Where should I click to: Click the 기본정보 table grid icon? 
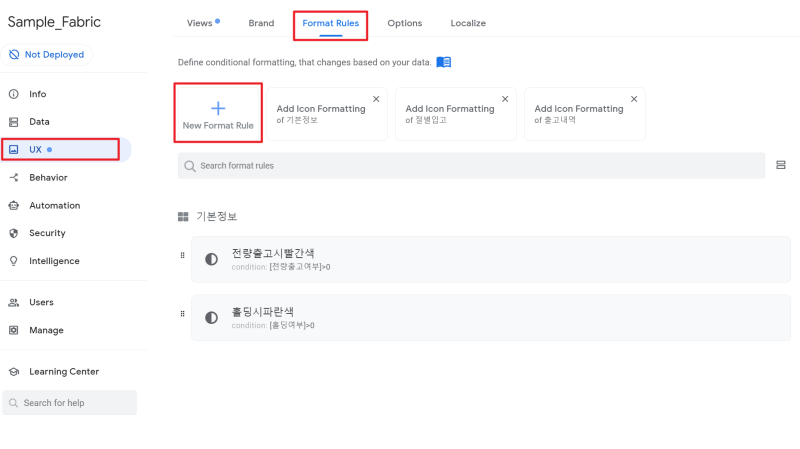click(183, 217)
